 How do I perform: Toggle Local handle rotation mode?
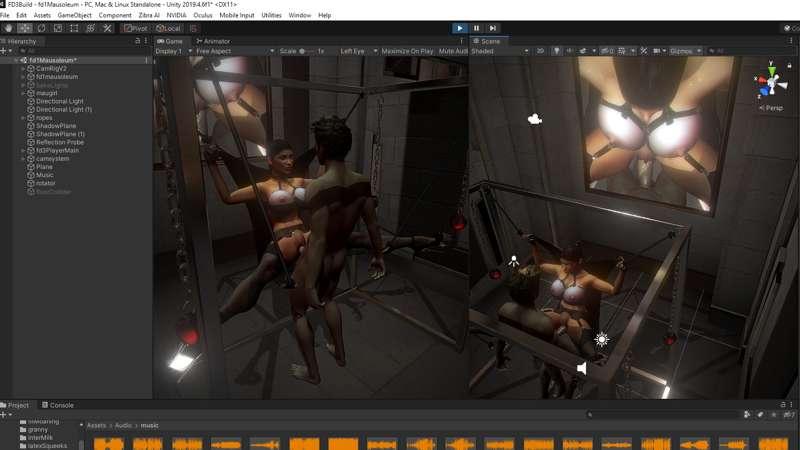[x=168, y=29]
